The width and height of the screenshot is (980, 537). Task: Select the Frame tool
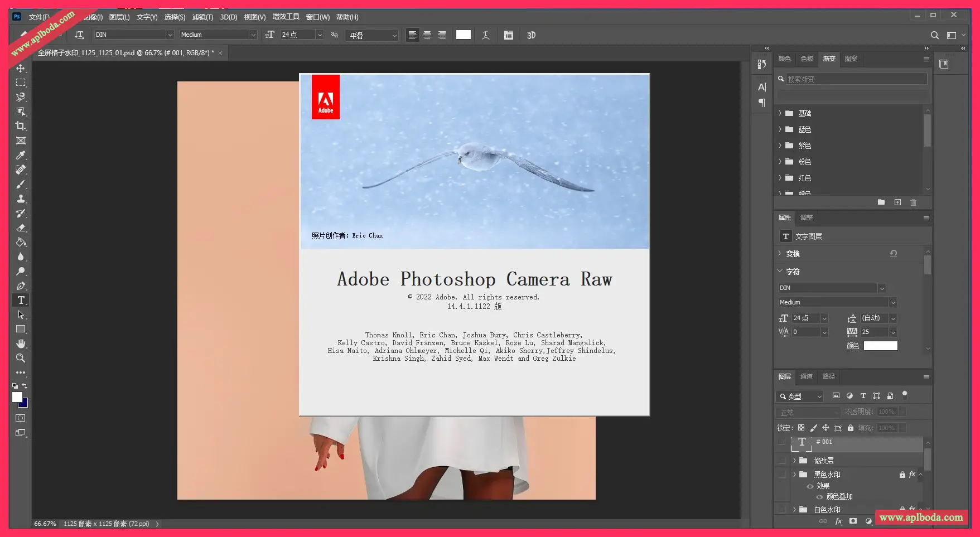[x=21, y=141]
